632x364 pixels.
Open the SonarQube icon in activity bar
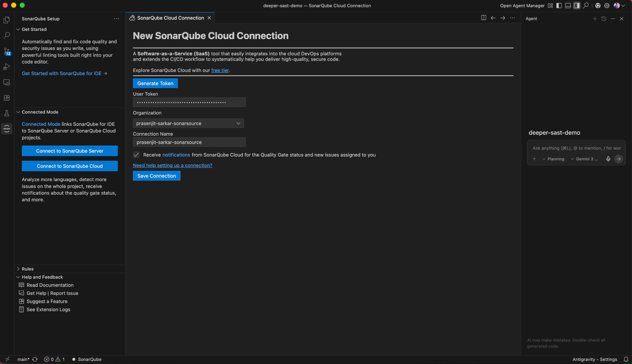(x=7, y=129)
